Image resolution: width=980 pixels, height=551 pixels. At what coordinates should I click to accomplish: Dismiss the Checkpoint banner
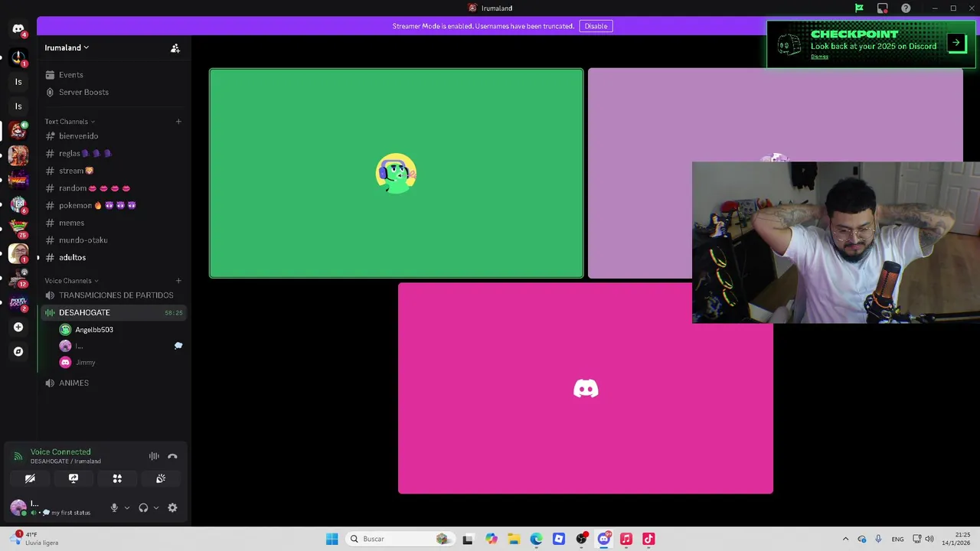(819, 57)
